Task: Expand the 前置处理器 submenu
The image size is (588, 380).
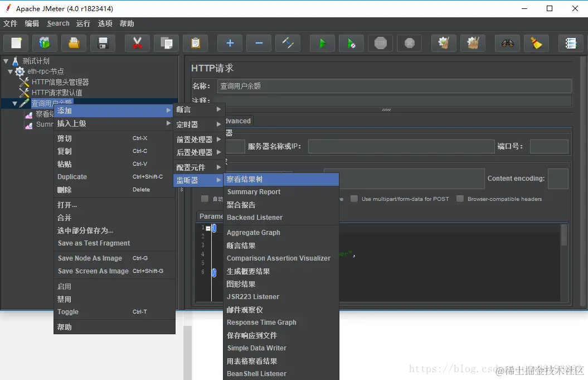Action: (199, 140)
